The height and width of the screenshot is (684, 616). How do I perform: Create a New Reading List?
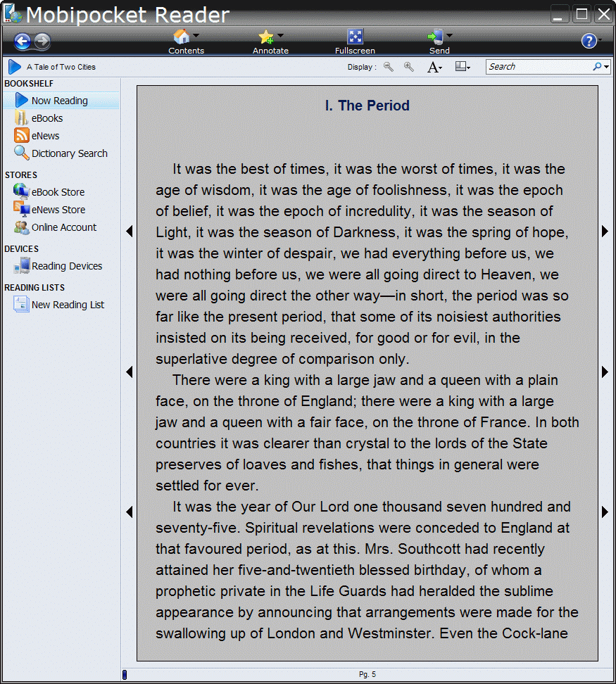[x=68, y=305]
